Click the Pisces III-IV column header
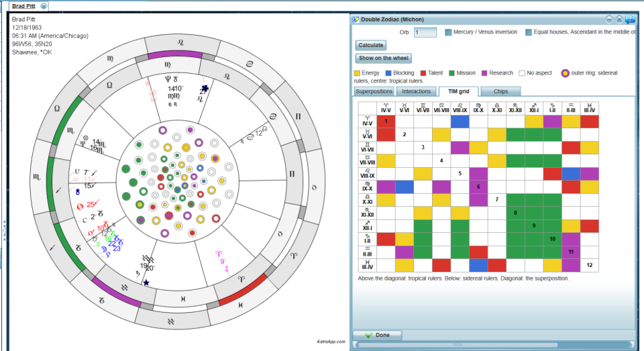The image size is (644, 351). click(x=590, y=108)
